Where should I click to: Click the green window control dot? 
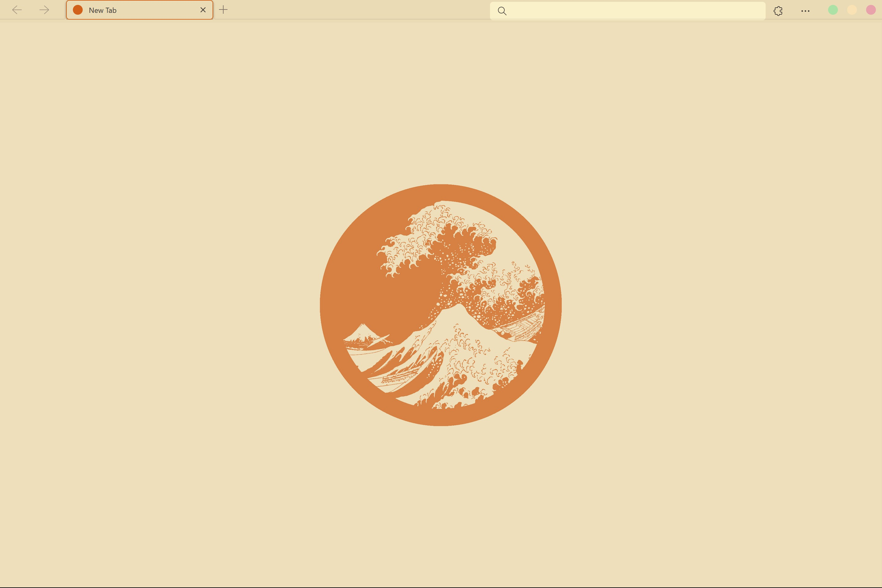pos(833,10)
